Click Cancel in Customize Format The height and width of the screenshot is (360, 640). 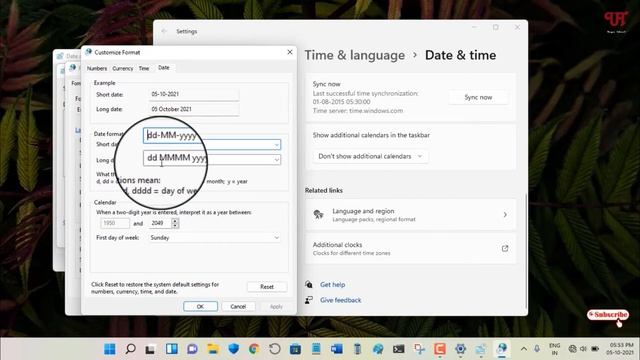coord(238,306)
